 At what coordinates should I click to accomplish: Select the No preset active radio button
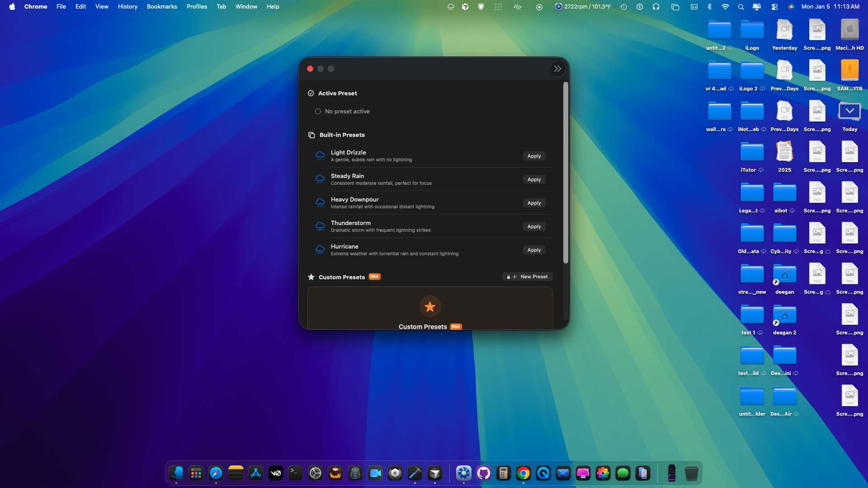[318, 111]
